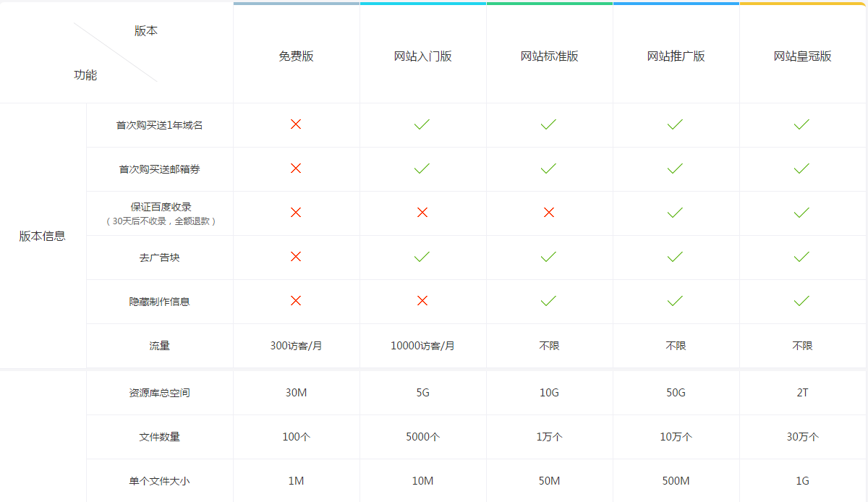Click the 首次购买送1年域名 row label
Screen dimensions: 868x502
(x=160, y=125)
